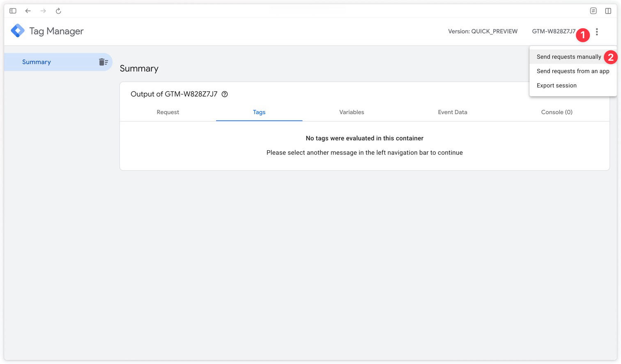
Task: Switch to the Event Data tab
Action: click(453, 112)
